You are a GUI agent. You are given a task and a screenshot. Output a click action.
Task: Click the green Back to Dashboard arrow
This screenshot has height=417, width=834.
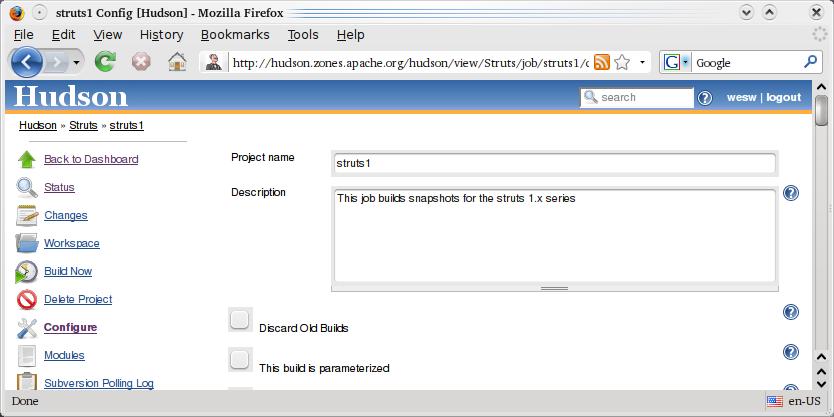(27, 160)
